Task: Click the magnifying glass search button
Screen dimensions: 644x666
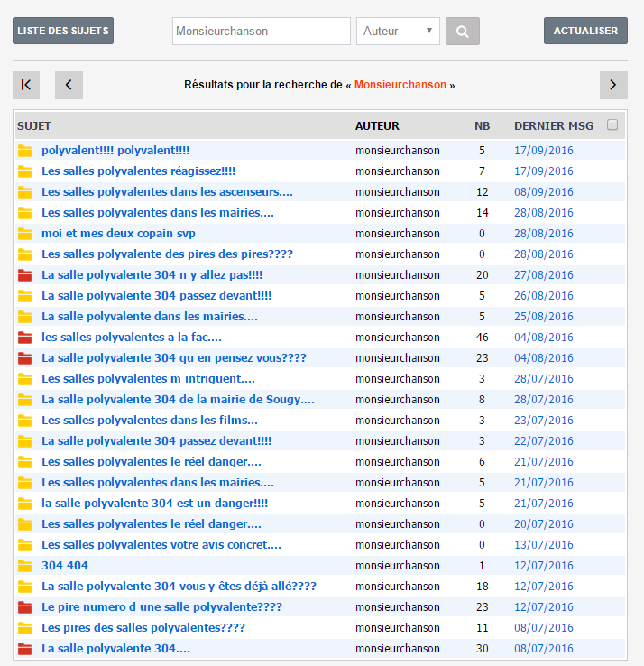Action: [x=462, y=31]
